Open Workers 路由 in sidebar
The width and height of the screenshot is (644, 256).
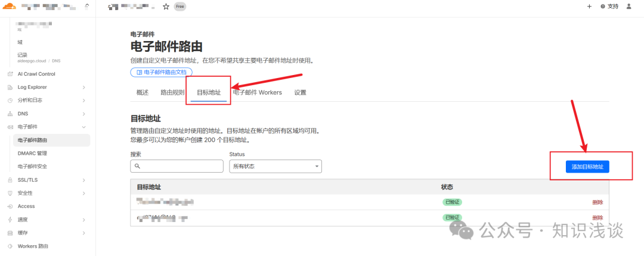[33, 246]
